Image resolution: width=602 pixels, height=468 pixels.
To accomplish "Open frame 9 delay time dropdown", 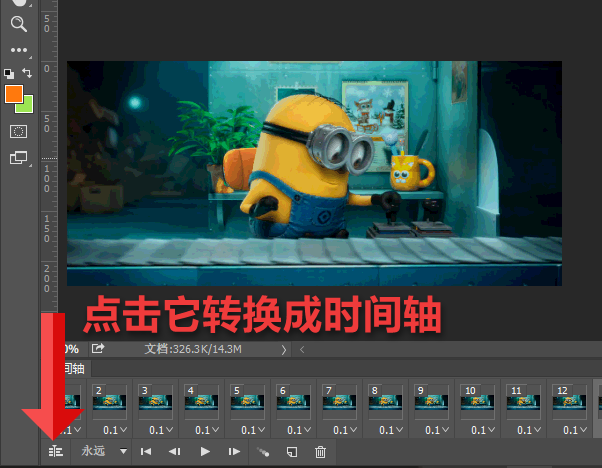I will 437,430.
